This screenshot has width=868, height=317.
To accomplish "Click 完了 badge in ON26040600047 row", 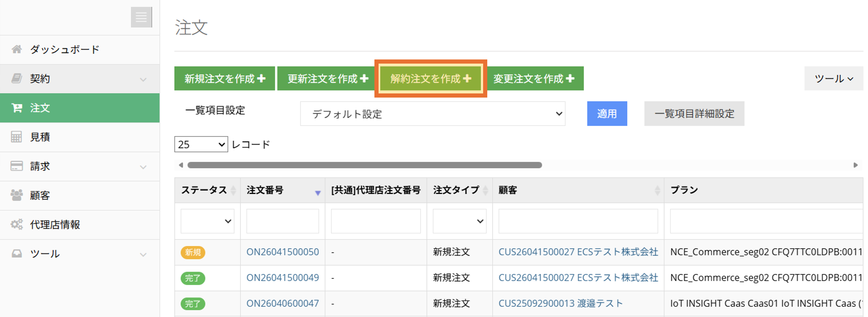I will click(x=193, y=304).
